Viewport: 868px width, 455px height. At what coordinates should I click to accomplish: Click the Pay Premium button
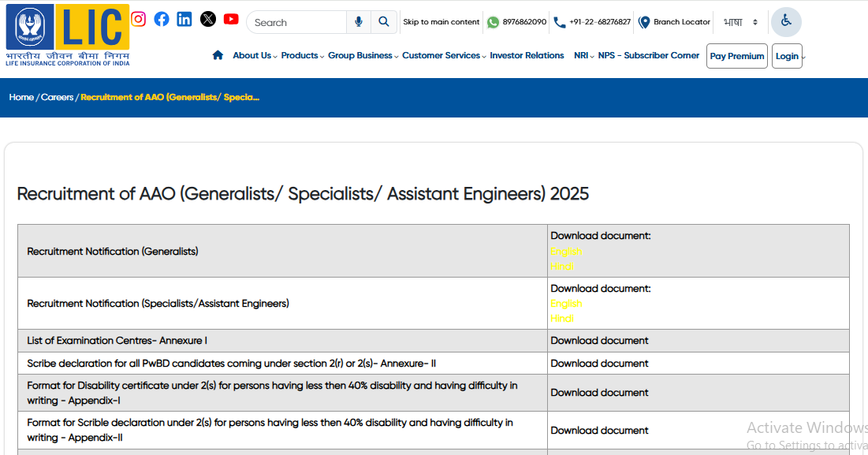pyautogui.click(x=736, y=56)
